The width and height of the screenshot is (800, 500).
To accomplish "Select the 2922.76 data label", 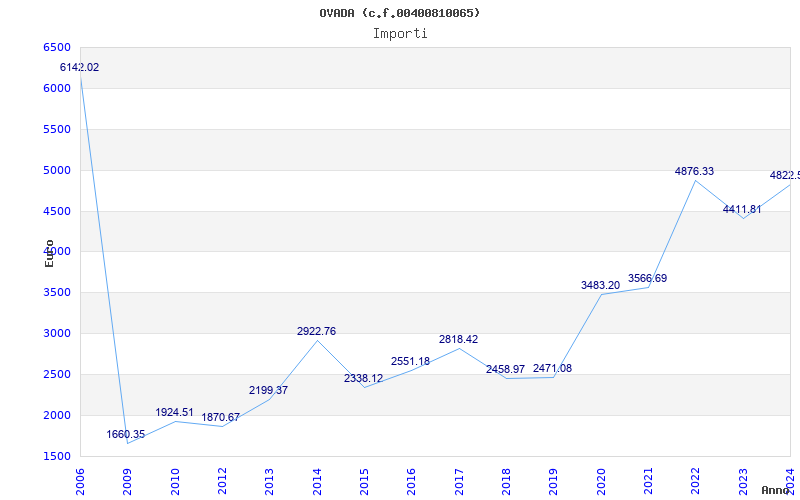I will tap(316, 332).
